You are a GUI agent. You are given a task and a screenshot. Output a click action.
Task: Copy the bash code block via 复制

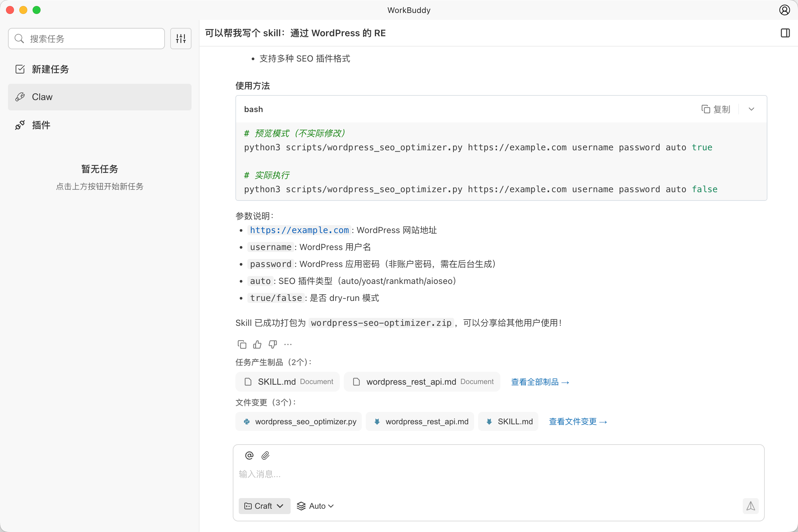716,109
